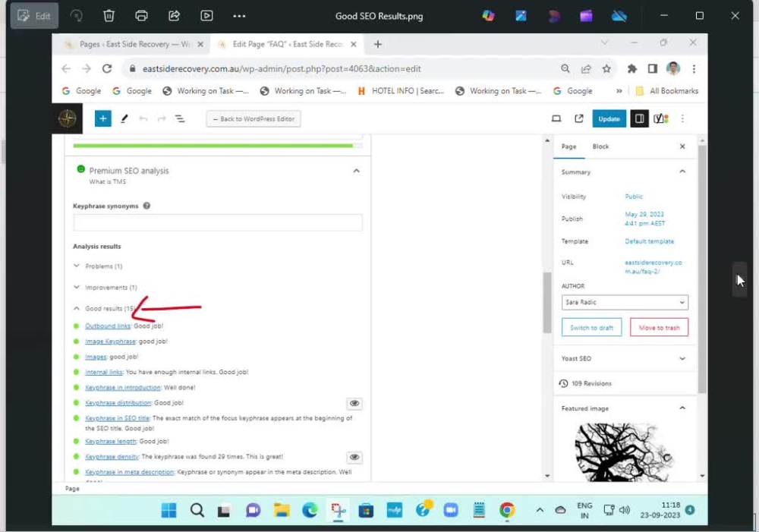Screen dimensions: 759x532
Task: Toggle eye highlight for Keyphrase distribution
Action: pyautogui.click(x=354, y=403)
